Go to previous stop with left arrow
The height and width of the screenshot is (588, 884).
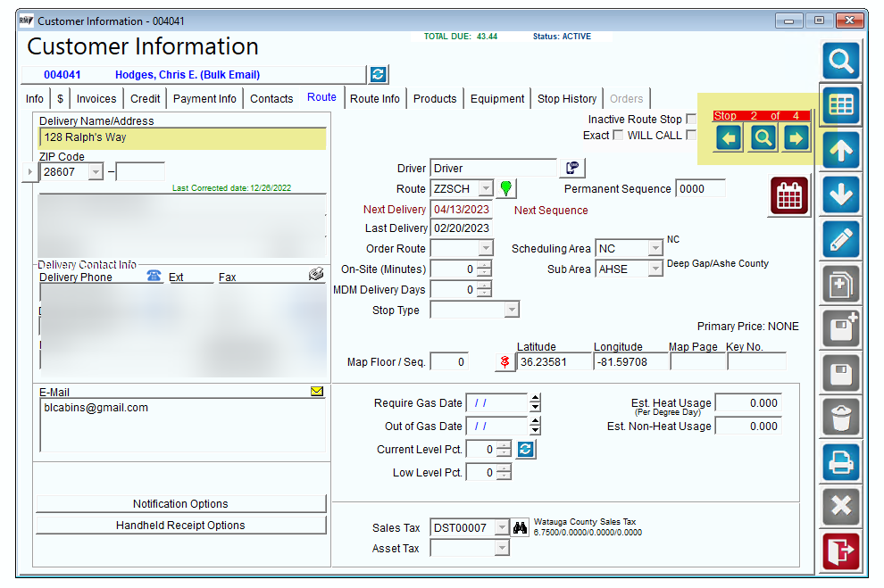pyautogui.click(x=729, y=138)
